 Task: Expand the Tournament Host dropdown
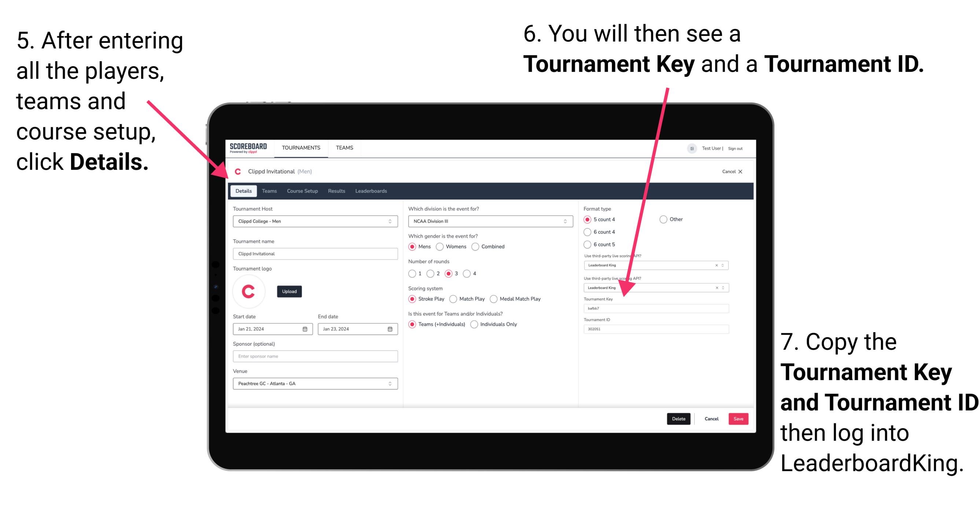(390, 221)
